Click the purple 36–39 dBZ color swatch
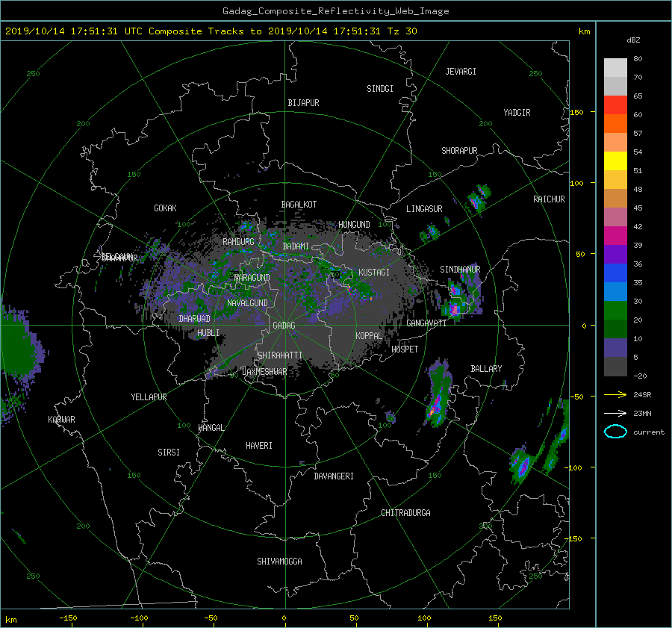The width and height of the screenshot is (672, 628). [615, 254]
